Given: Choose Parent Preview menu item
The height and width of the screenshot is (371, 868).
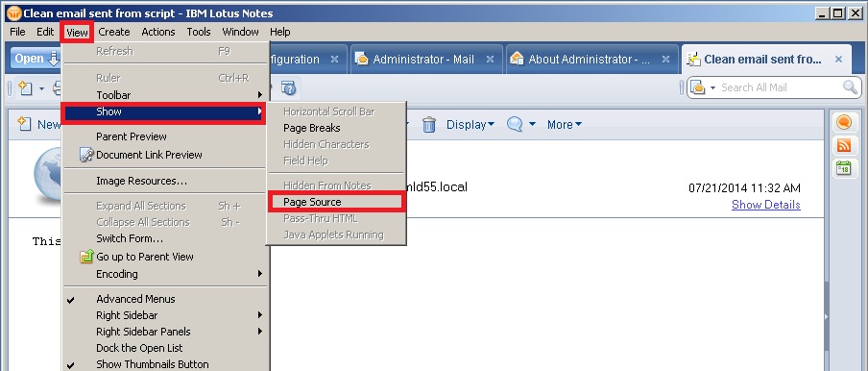Looking at the screenshot, I should click(x=164, y=136).
